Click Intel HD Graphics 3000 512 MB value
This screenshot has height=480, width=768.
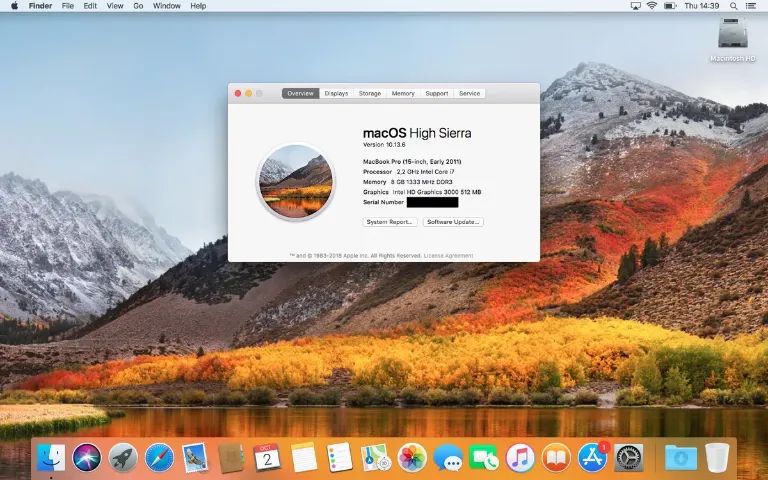[437, 192]
